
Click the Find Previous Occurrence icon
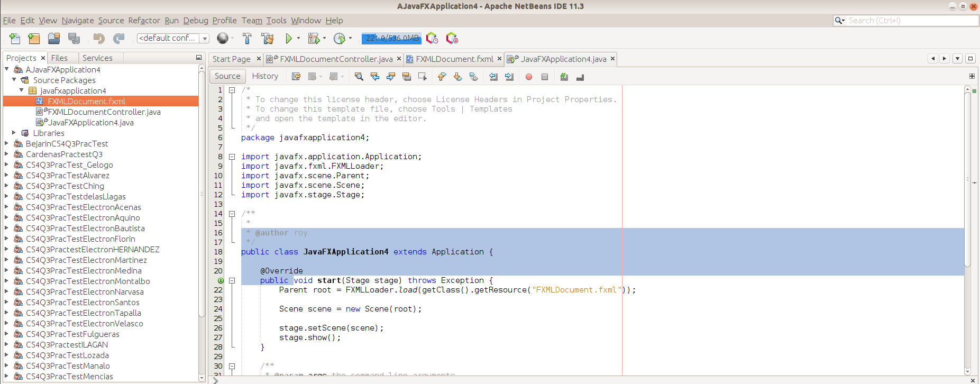tap(375, 77)
